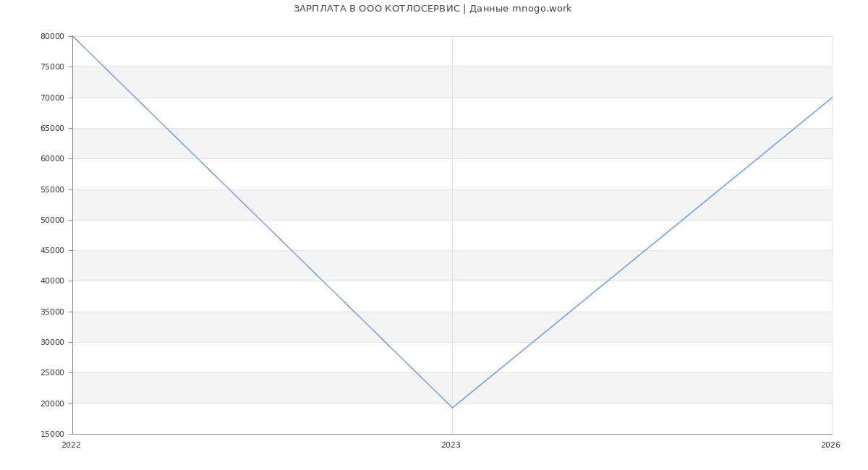Click the 75000 y-axis label

52,67
